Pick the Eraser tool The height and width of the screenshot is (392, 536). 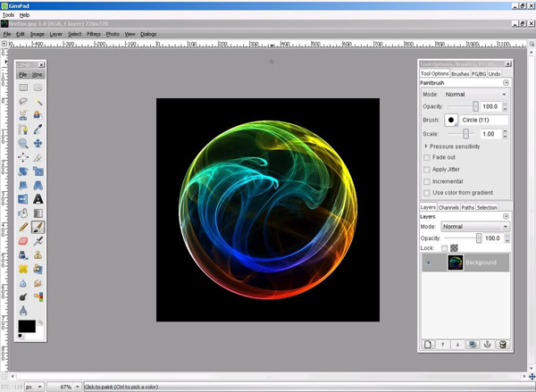[23, 241]
